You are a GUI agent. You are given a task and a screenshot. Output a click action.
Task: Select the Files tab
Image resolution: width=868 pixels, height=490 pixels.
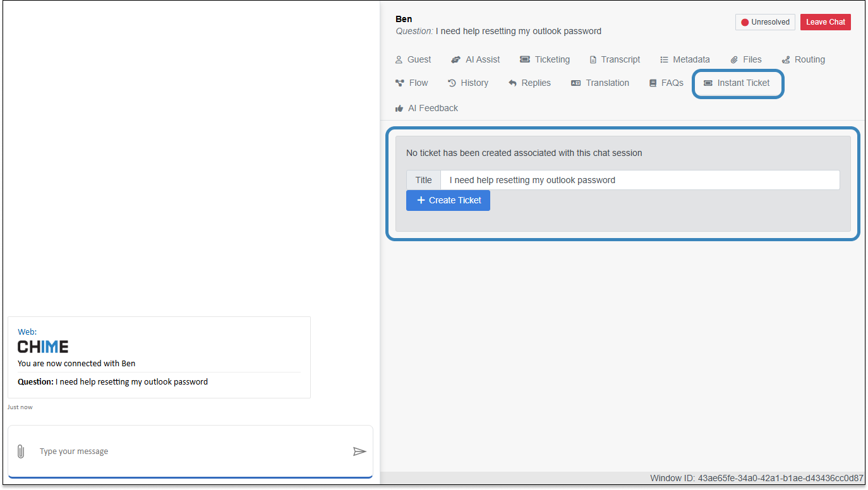pyautogui.click(x=746, y=59)
